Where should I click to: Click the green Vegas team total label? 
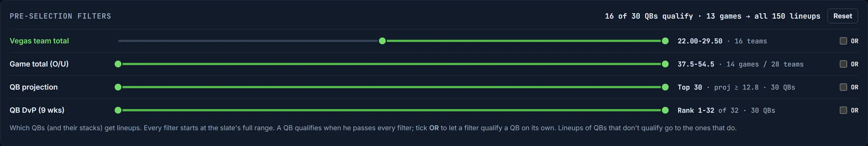[x=39, y=41]
